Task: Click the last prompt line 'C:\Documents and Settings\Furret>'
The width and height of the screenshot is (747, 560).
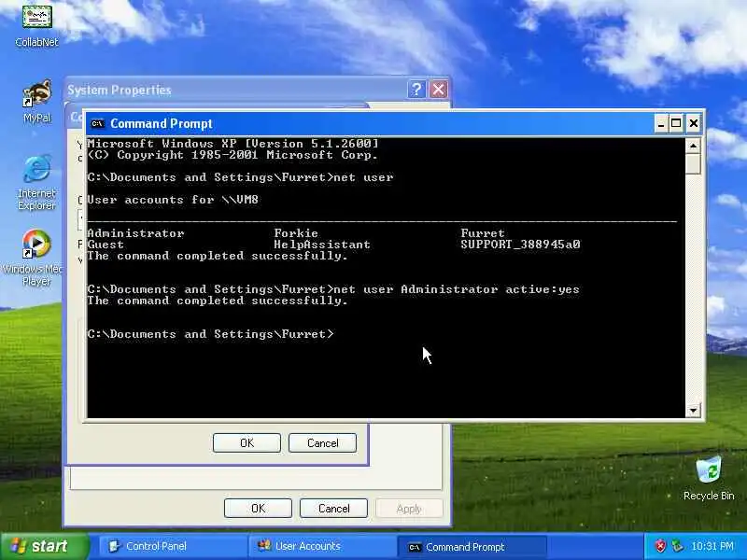Action: click(211, 334)
